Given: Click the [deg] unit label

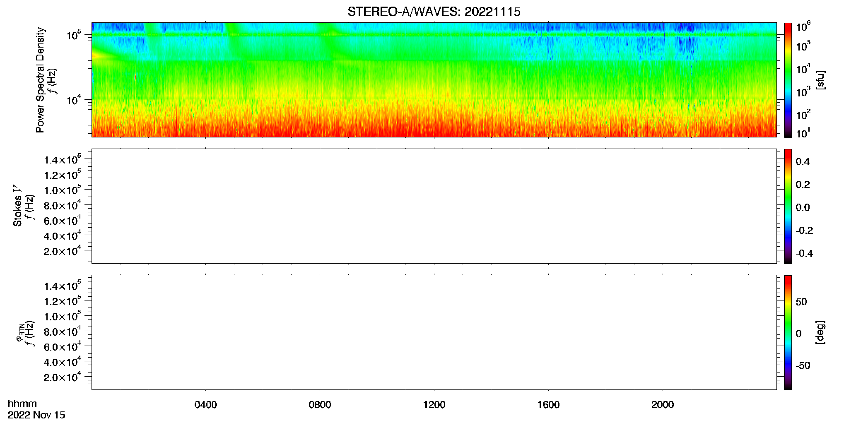Looking at the screenshot, I should tap(820, 332).
